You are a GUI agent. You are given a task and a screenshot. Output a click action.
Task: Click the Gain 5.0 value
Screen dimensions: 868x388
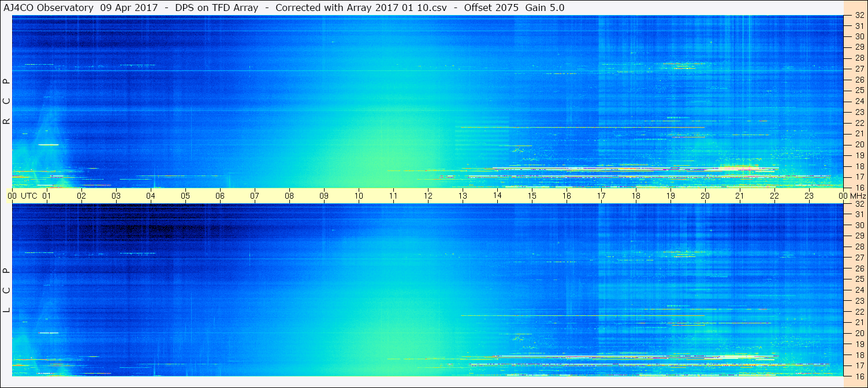point(545,8)
